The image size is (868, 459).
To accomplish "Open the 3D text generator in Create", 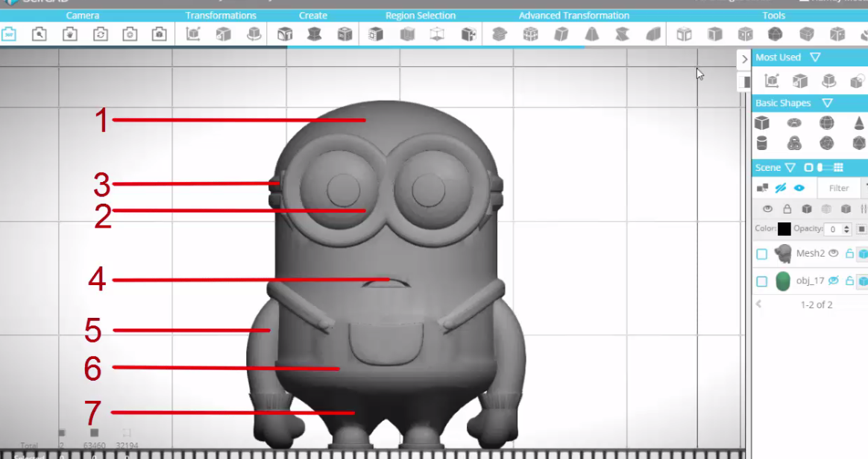I will [285, 34].
